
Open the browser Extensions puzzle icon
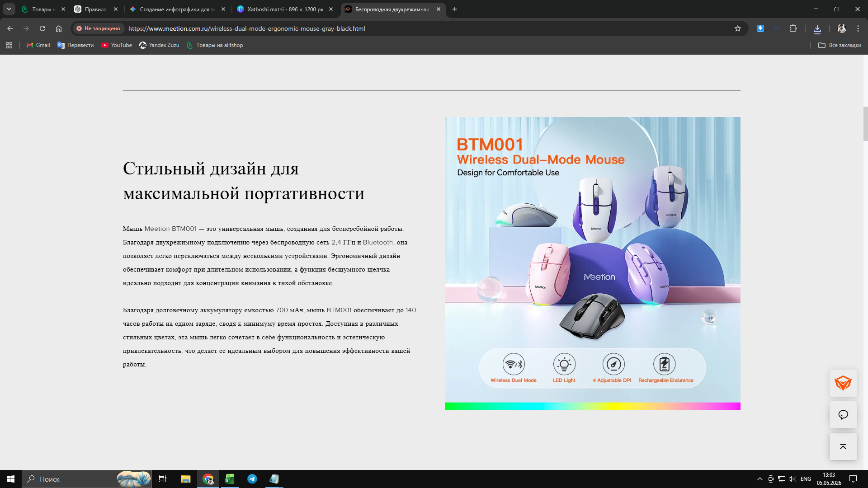pyautogui.click(x=793, y=28)
